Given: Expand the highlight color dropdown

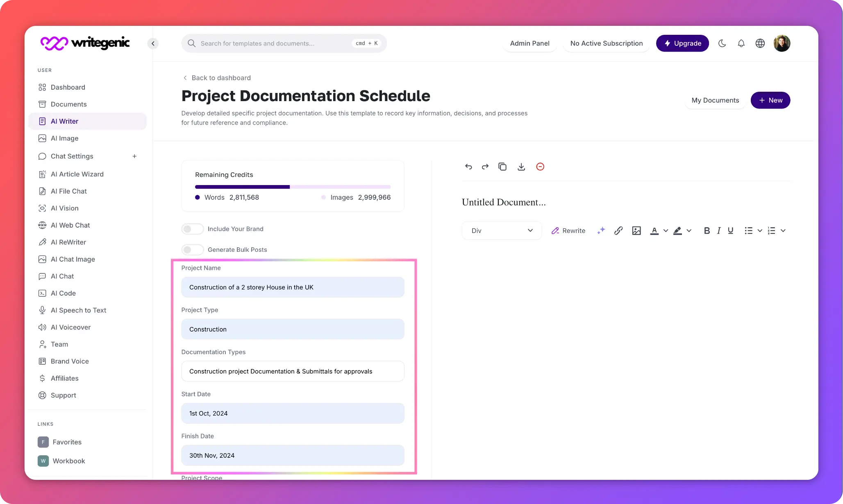Looking at the screenshot, I should [689, 231].
